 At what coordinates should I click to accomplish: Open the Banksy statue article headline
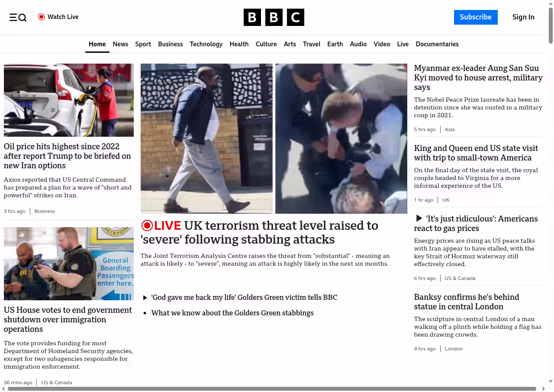click(x=466, y=302)
